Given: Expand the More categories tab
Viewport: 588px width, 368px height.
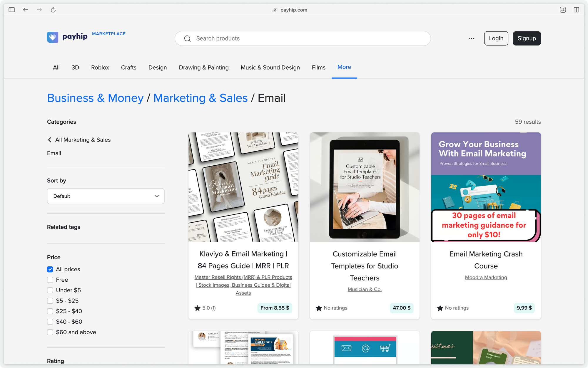Looking at the screenshot, I should tap(344, 67).
